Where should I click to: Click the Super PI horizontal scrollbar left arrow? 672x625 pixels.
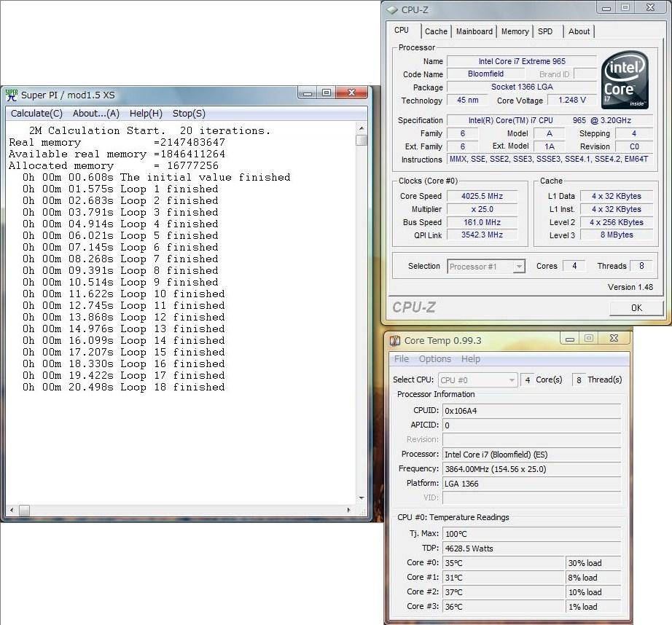12,511
